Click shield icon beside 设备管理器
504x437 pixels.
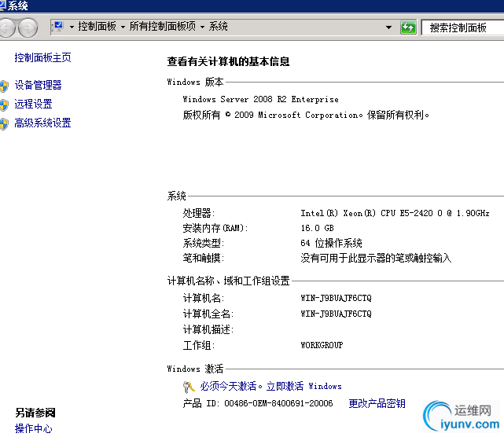(4, 86)
